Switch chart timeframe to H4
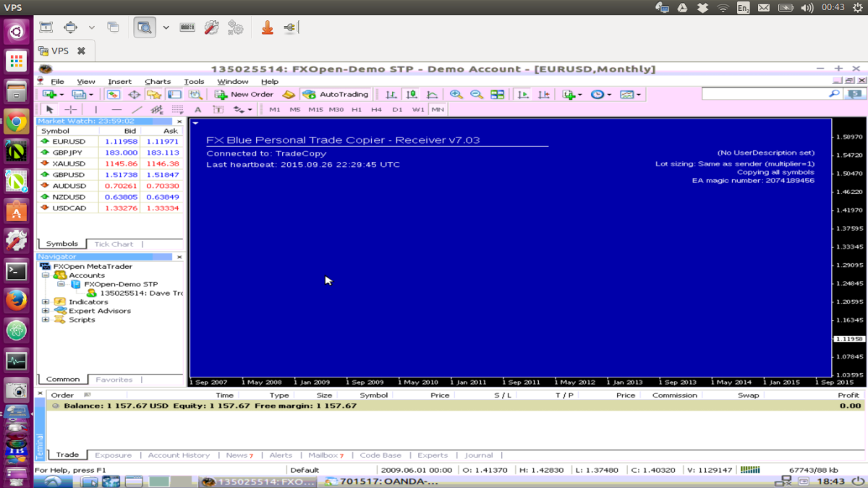The width and height of the screenshot is (868, 488). point(377,109)
